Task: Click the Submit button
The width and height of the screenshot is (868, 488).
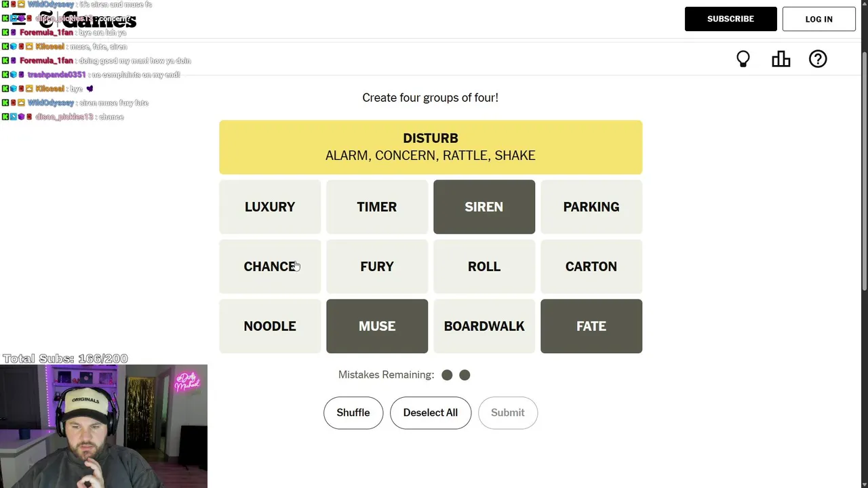Action: point(507,413)
